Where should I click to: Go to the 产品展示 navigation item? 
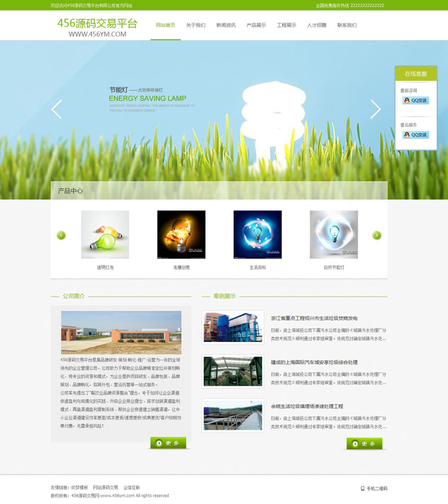256,25
